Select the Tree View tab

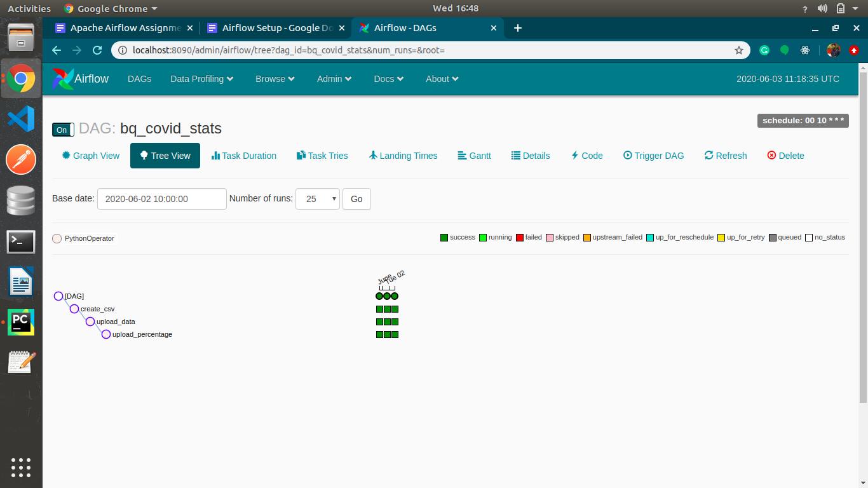(165, 156)
